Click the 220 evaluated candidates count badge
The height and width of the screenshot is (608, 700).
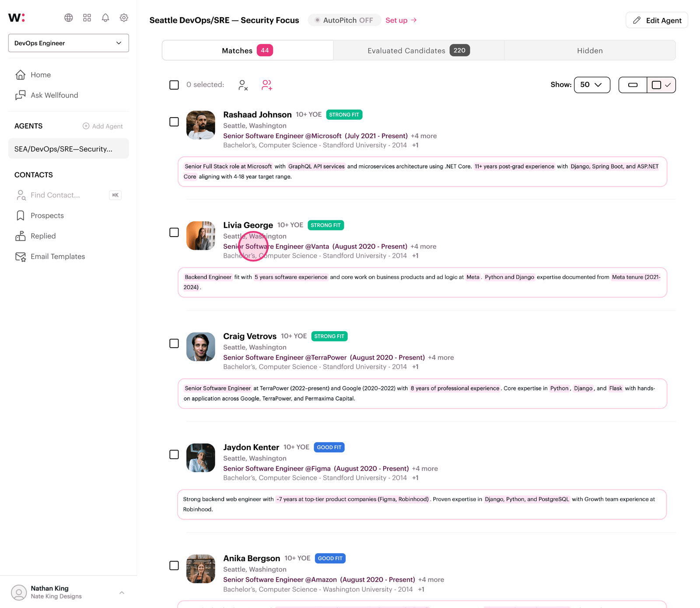pos(459,50)
